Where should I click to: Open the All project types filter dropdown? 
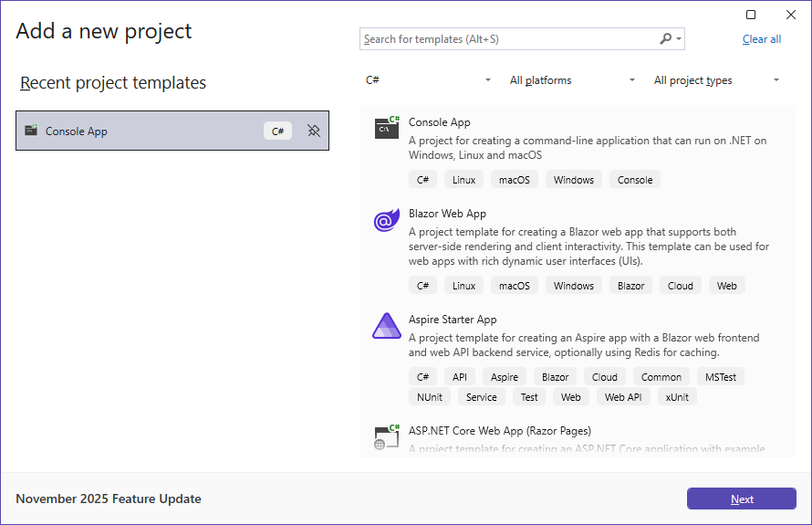pyautogui.click(x=716, y=79)
